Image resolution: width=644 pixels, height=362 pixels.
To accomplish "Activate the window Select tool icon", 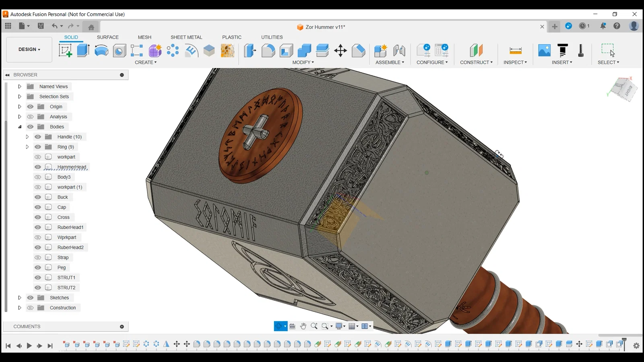I will [608, 51].
